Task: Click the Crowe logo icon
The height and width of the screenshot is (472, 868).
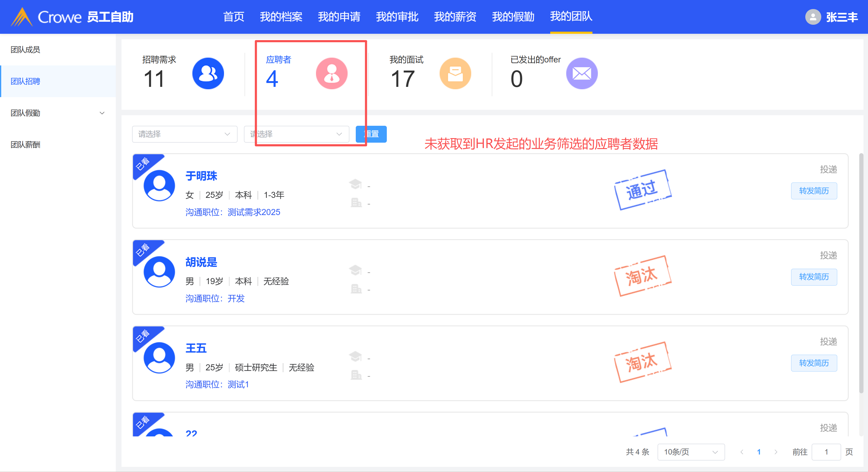Action: point(22,17)
